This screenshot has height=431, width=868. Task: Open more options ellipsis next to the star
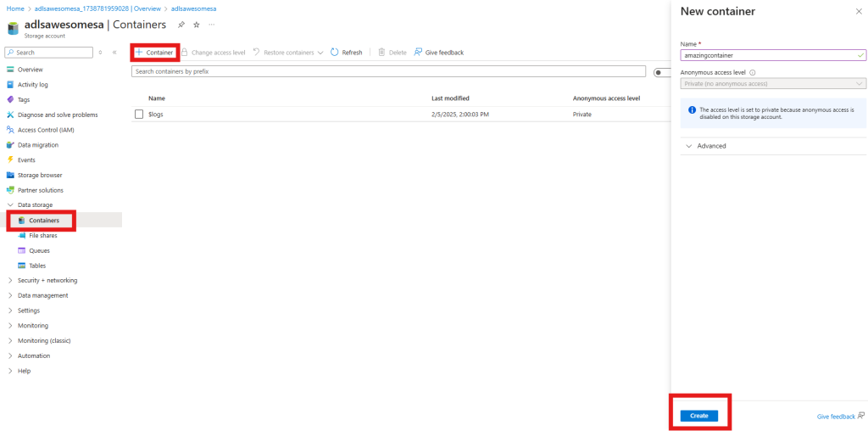coord(211,25)
